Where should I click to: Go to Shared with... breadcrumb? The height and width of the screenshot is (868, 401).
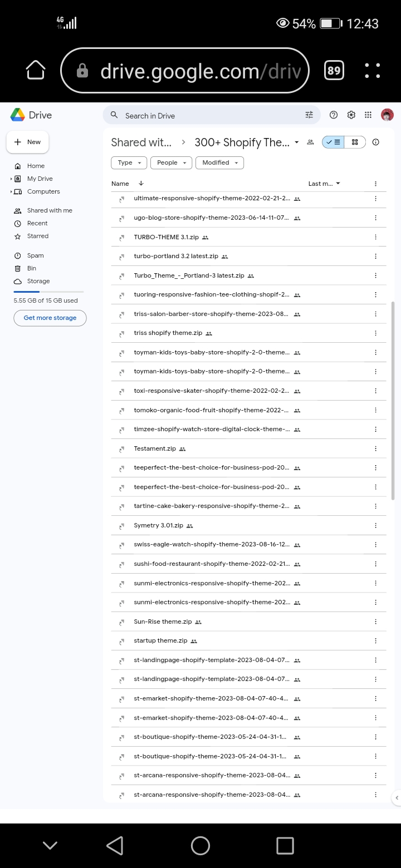141,142
